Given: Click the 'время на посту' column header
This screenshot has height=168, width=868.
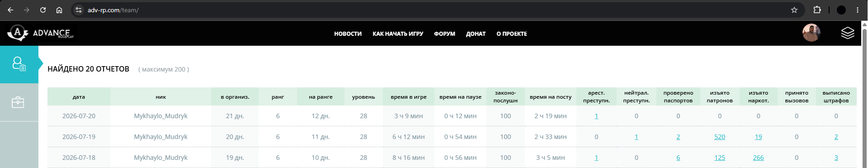Looking at the screenshot, I should pos(551,96).
